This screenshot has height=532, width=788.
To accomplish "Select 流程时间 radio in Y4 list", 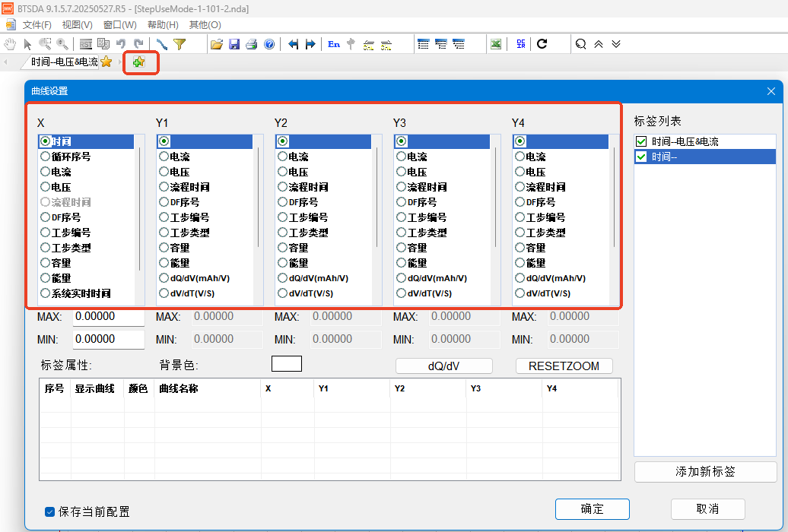I will pos(520,187).
